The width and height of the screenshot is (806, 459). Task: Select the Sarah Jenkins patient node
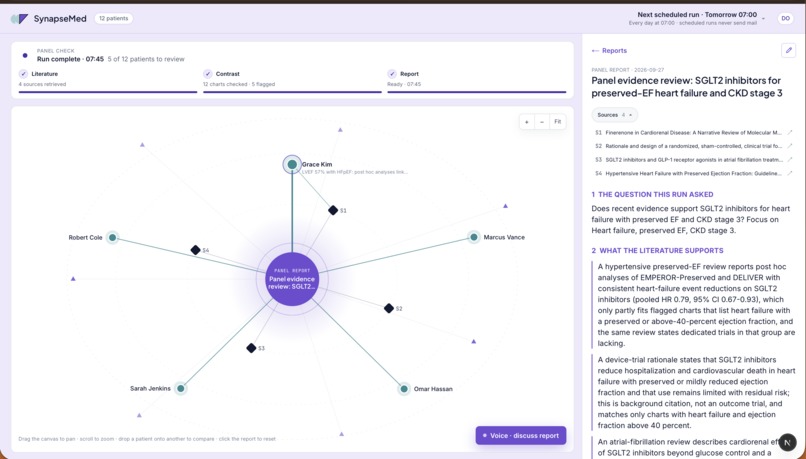[x=180, y=388]
